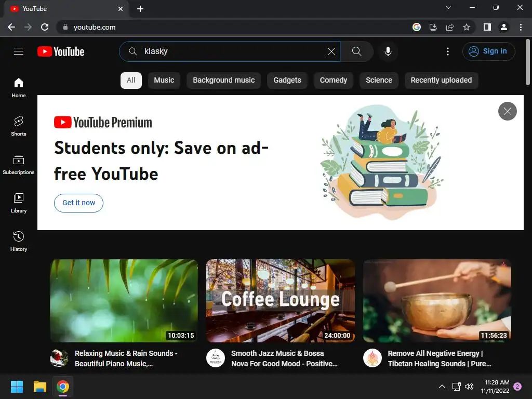Image resolution: width=532 pixels, height=399 pixels.
Task: Open Shorts in sidebar
Action: (x=19, y=126)
